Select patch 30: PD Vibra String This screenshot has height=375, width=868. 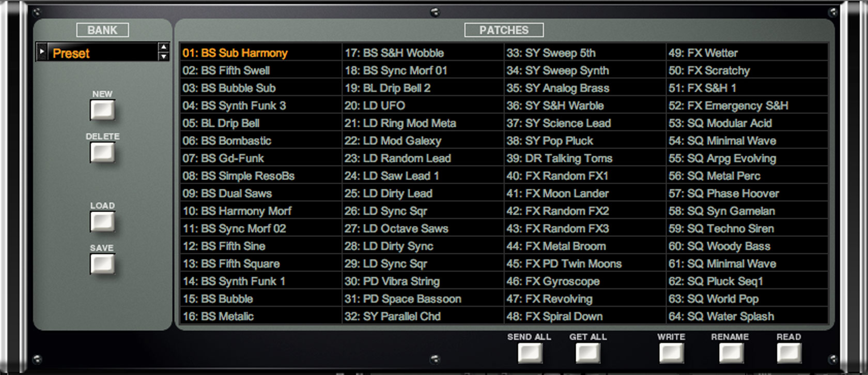pyautogui.click(x=423, y=281)
